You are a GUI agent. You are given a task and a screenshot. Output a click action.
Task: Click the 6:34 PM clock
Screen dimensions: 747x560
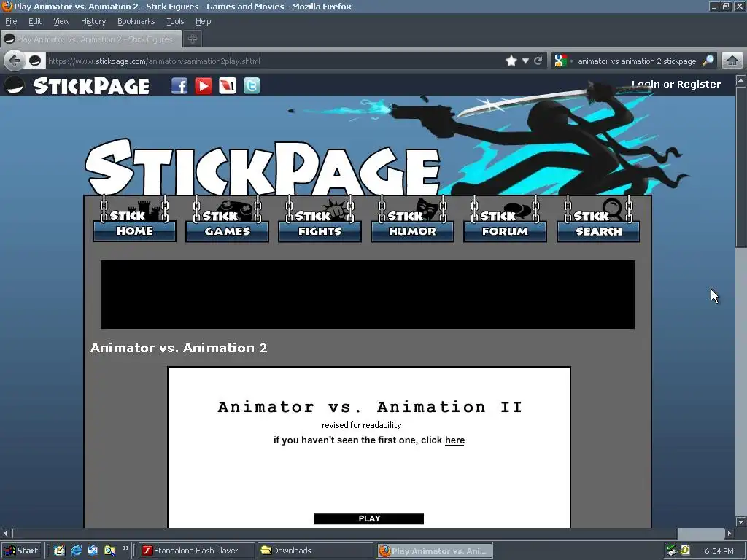719,551
